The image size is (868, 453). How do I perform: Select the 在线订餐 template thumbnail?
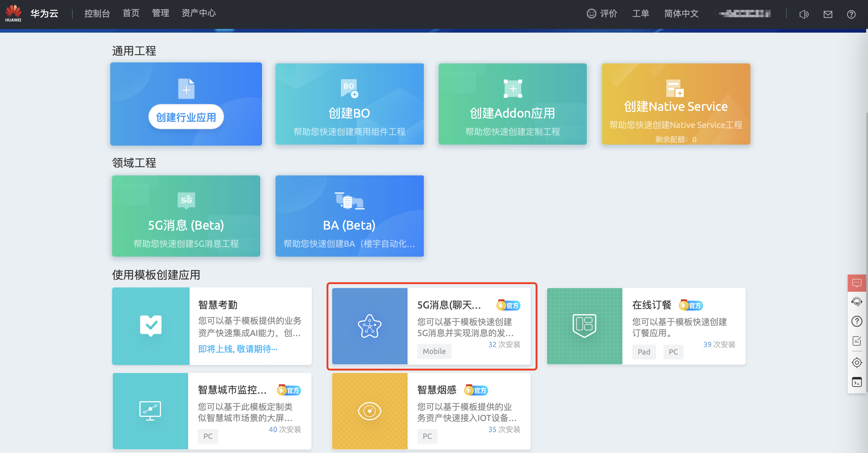coord(584,326)
